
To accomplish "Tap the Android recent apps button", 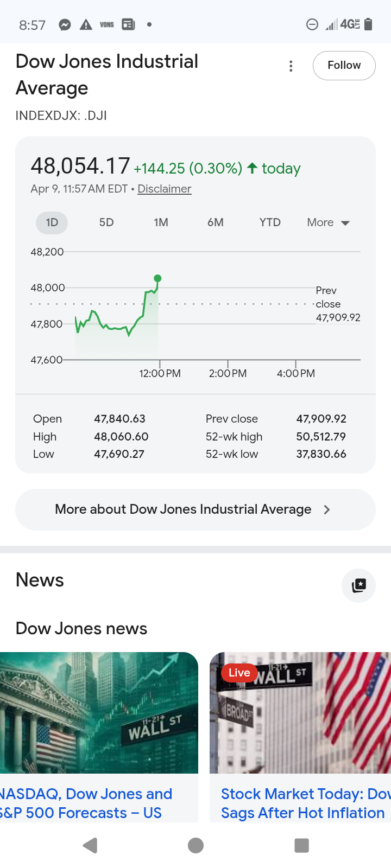I will 301,845.
